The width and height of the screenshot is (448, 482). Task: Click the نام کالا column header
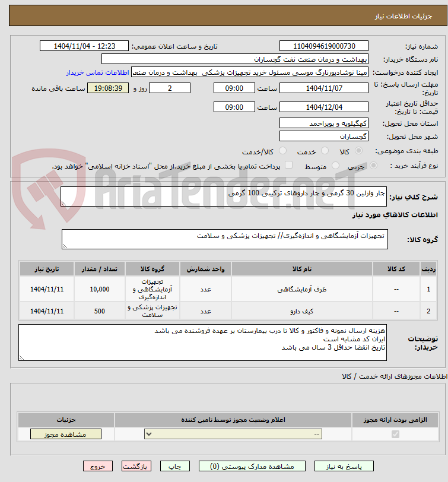pos(302,269)
